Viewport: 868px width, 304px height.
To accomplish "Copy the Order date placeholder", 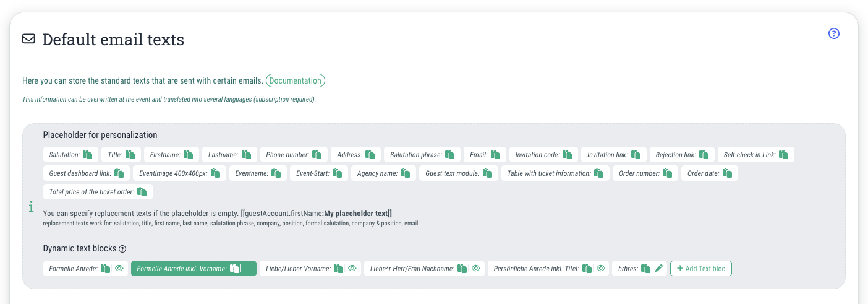I will (727, 173).
